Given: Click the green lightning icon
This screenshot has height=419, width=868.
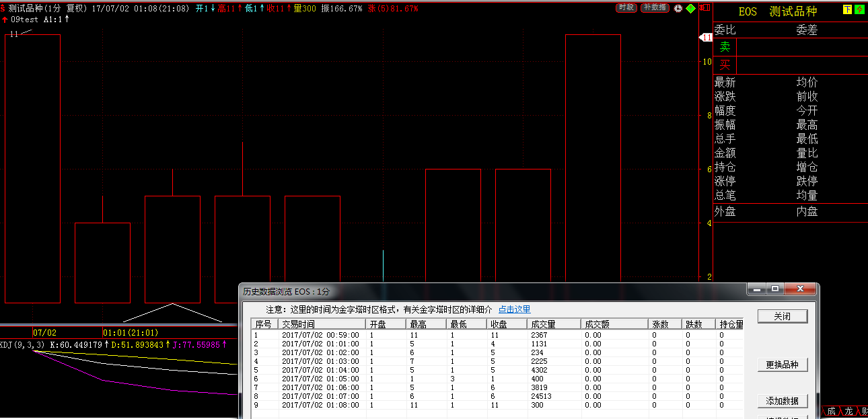Looking at the screenshot, I should (859, 10).
